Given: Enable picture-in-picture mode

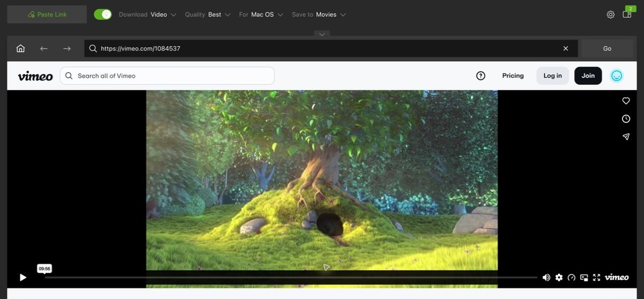Looking at the screenshot, I should coord(584,278).
